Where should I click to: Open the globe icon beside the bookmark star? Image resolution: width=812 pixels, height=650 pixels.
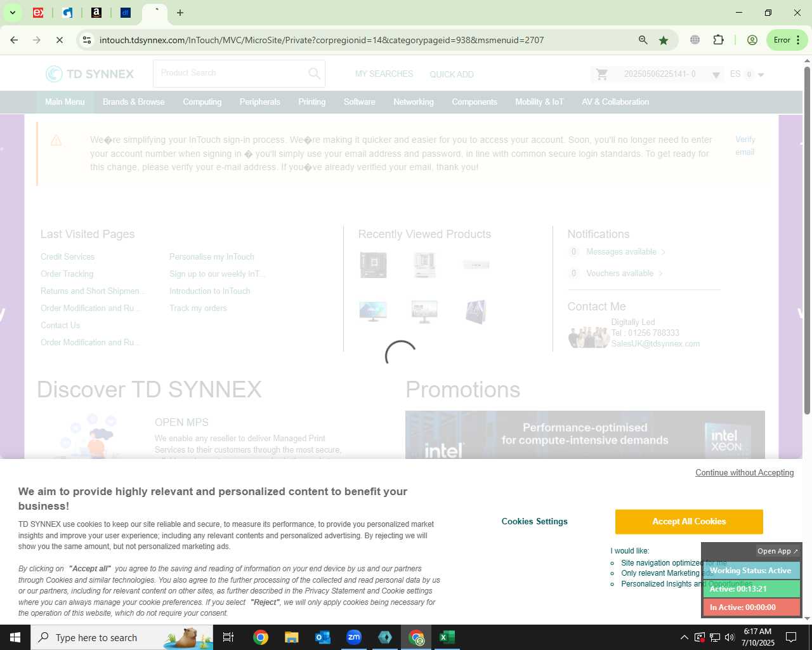(695, 40)
